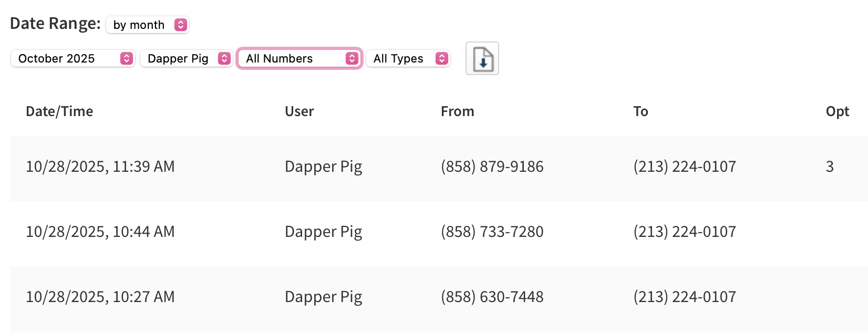Open the October 2025 month selector
Screen dimensions: 868x332
(73, 58)
